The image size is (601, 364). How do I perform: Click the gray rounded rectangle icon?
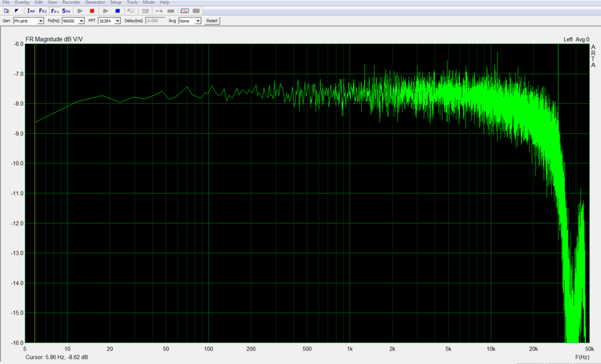tap(196, 11)
